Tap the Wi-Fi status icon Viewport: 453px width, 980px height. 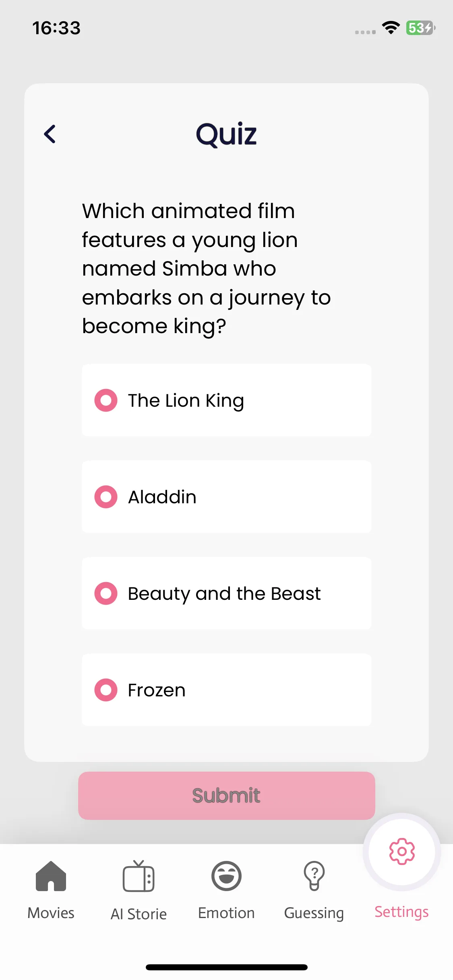pyautogui.click(x=391, y=28)
